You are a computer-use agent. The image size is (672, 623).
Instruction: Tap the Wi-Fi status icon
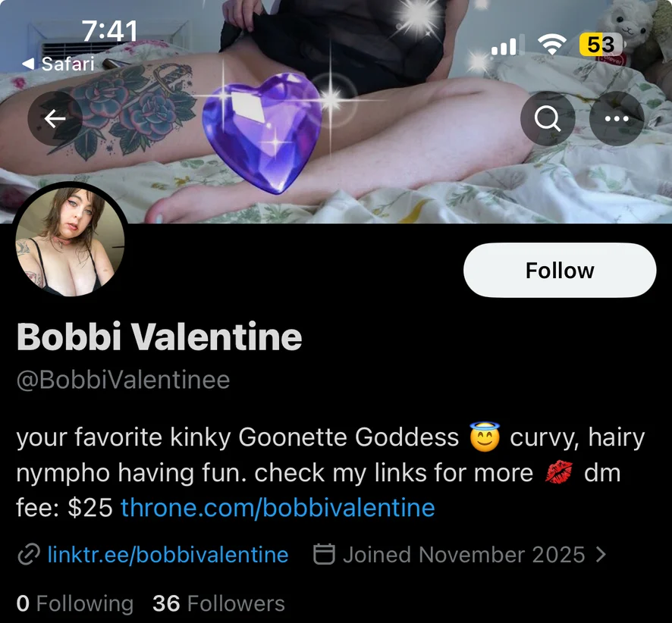(x=552, y=45)
